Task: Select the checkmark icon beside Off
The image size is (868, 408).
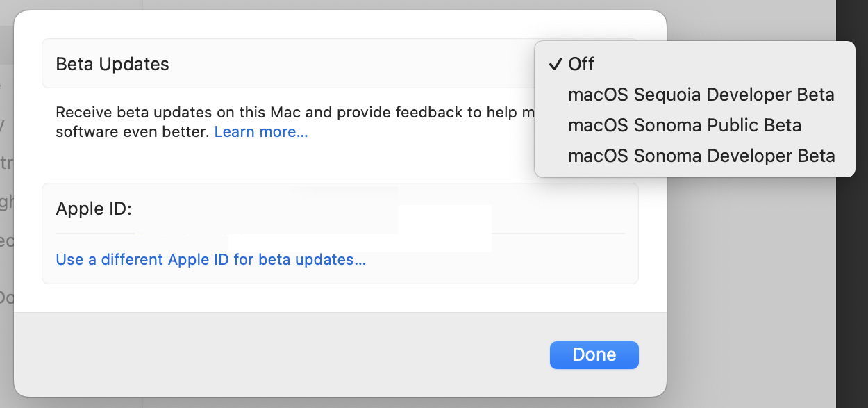Action: click(x=555, y=64)
